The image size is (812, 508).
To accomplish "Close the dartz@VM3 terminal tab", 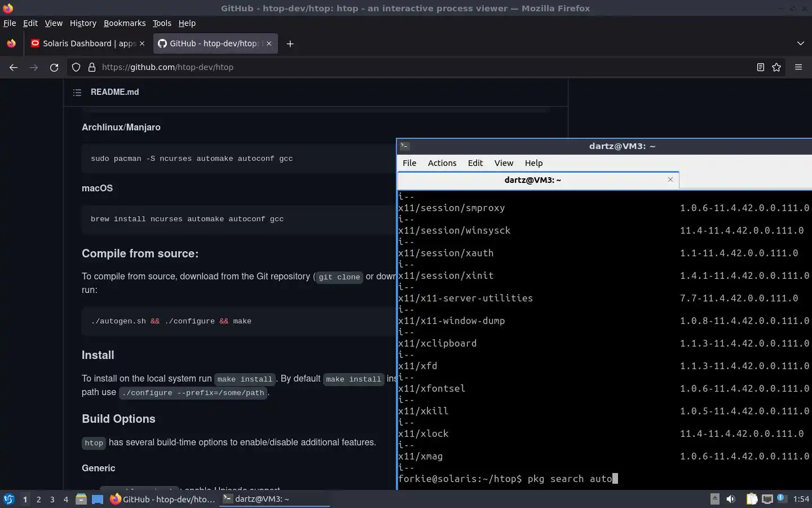I will click(670, 179).
